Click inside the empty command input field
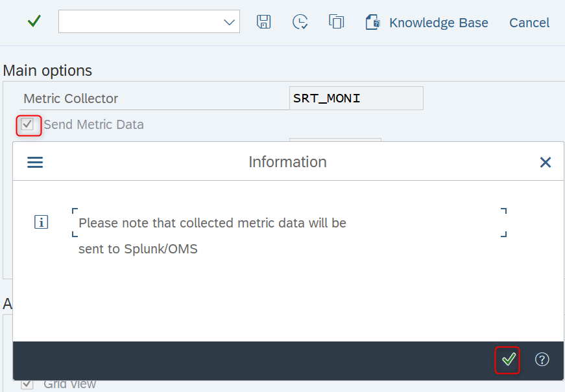 (140, 21)
